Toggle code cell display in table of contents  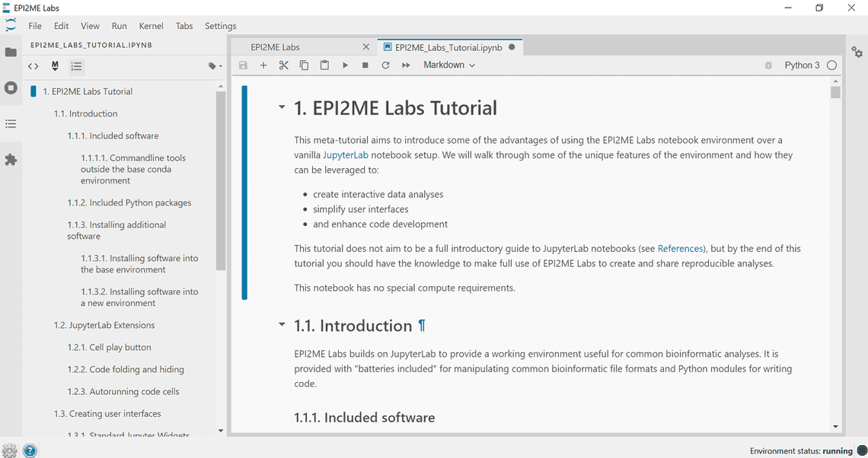click(x=34, y=66)
